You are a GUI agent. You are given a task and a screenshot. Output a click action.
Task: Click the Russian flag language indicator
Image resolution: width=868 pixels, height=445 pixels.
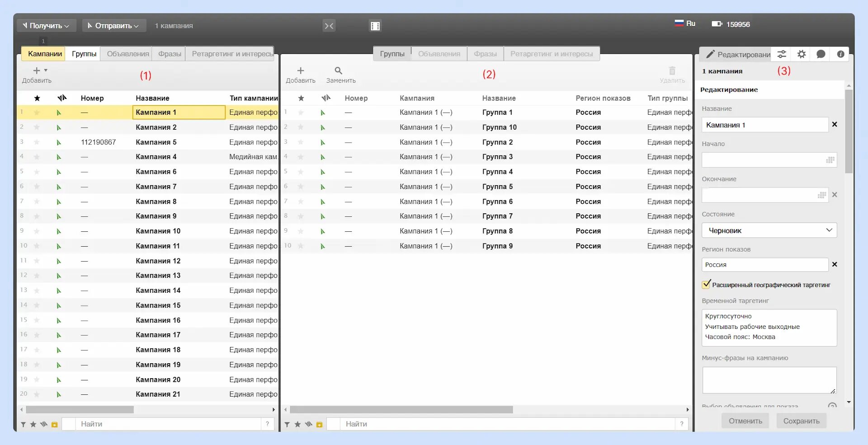tap(679, 23)
